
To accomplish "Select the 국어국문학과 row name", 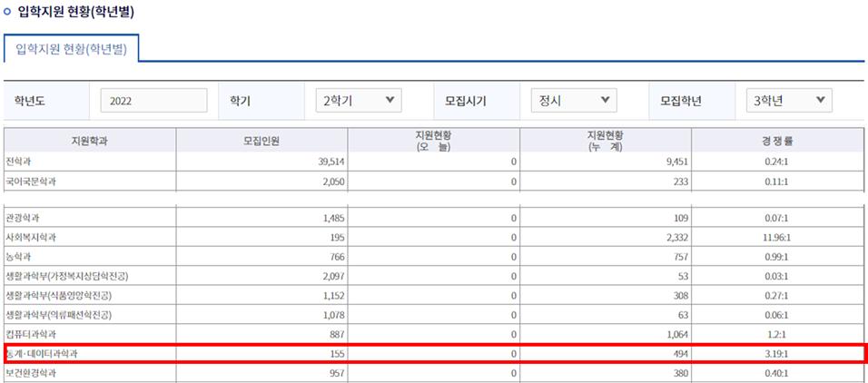I will (31, 181).
